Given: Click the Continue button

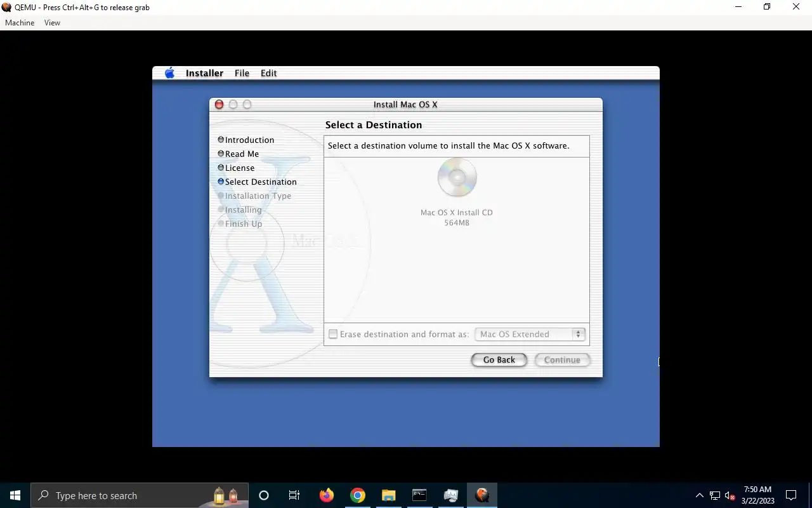Looking at the screenshot, I should tap(562, 360).
